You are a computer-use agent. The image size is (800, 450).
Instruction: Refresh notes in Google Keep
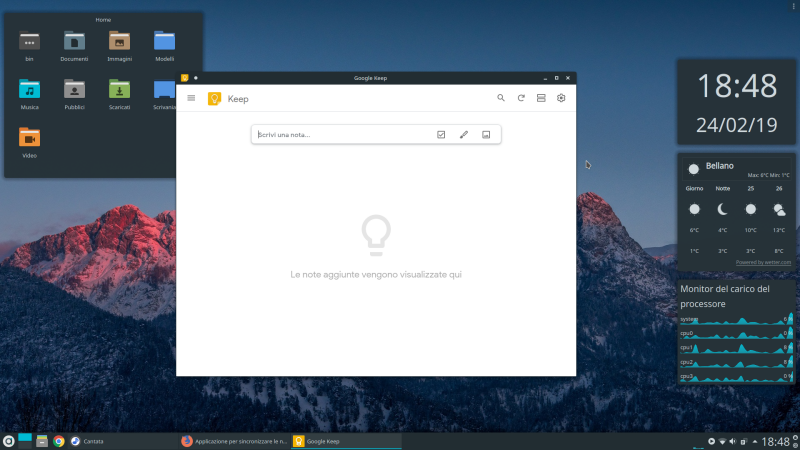(521, 98)
